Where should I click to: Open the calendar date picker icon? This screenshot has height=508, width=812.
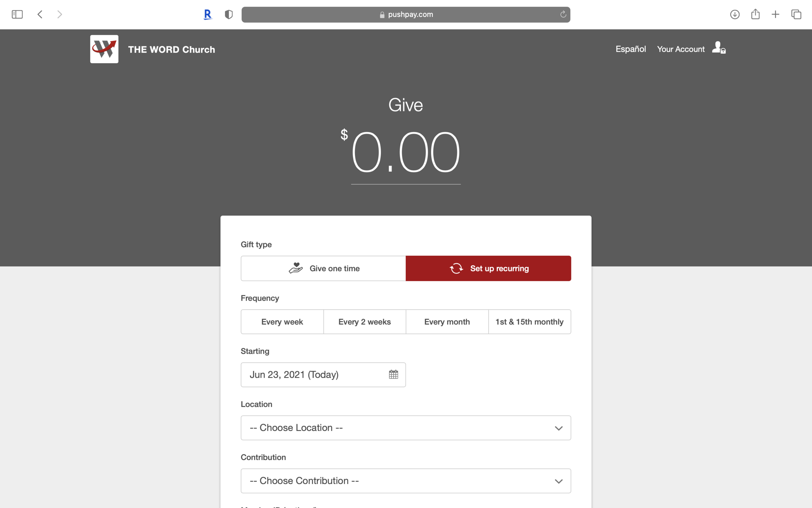[393, 374]
